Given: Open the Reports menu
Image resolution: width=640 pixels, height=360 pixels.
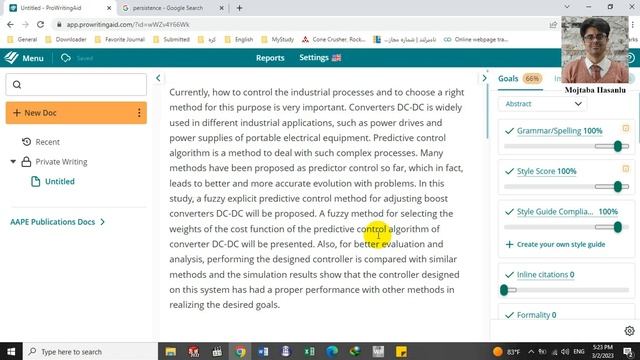Looking at the screenshot, I should point(270,58).
